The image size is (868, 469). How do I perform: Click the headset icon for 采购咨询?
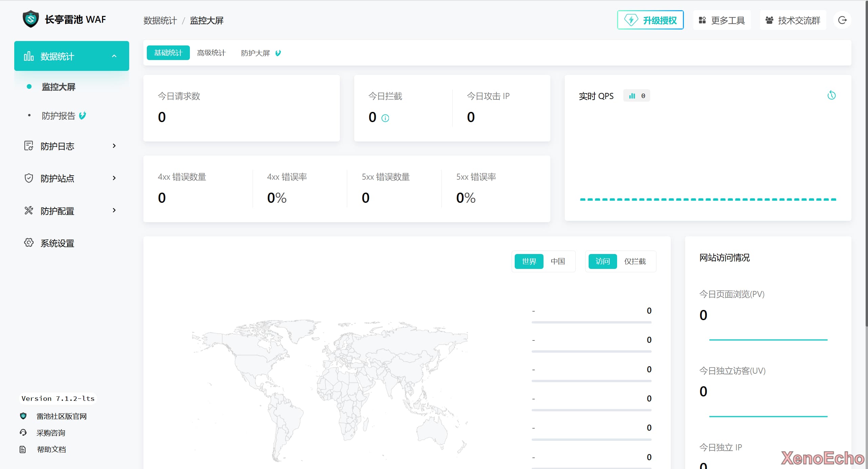pyautogui.click(x=23, y=432)
